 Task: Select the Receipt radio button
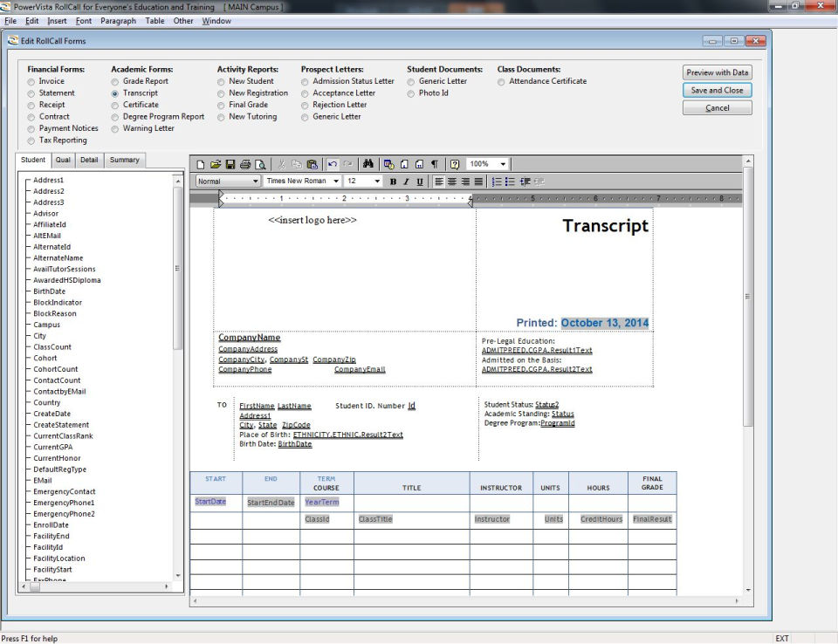[x=31, y=106]
